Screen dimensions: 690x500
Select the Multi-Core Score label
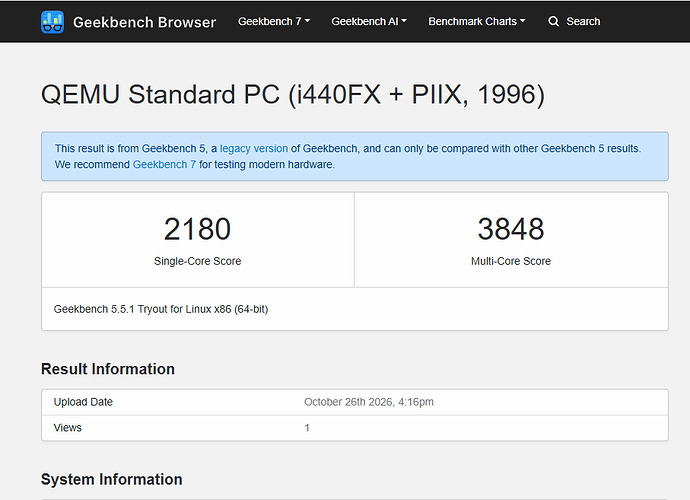pos(511,261)
